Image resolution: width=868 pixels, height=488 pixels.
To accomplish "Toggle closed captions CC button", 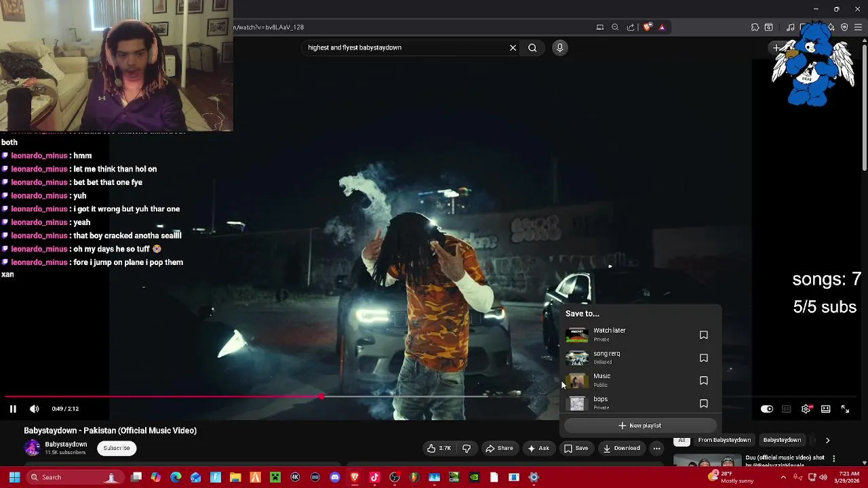I will click(x=786, y=409).
